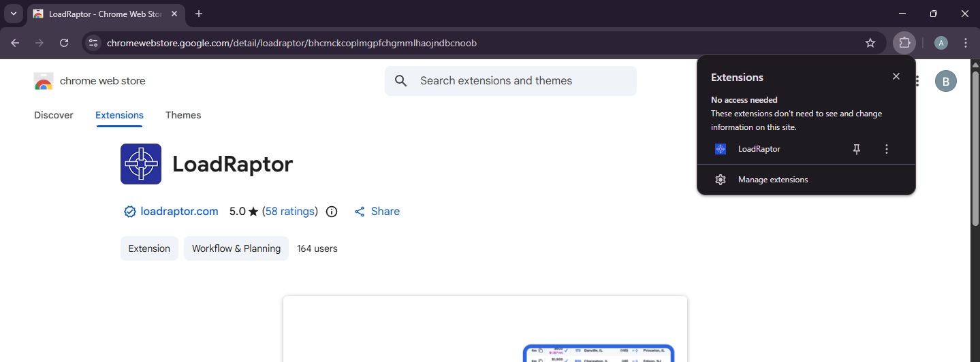Click the LoadRaptor icon in Extensions popup

click(x=721, y=149)
